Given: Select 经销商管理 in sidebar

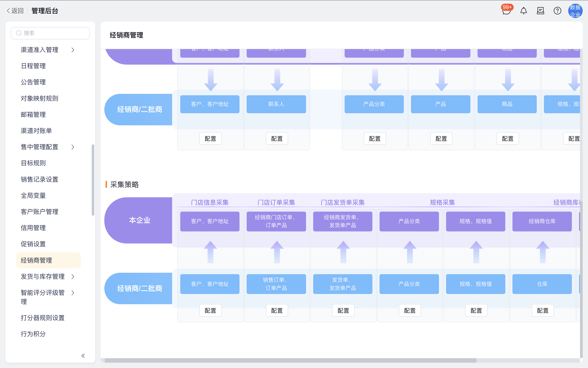Looking at the screenshot, I should [x=48, y=260].
